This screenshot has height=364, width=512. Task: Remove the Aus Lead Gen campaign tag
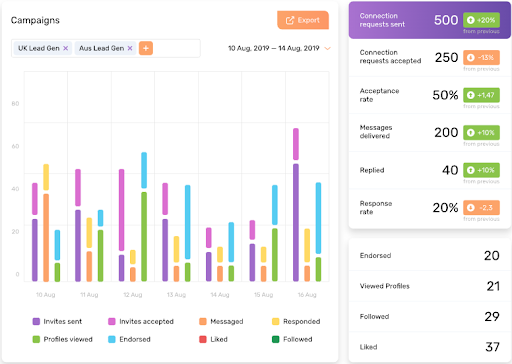(x=130, y=48)
